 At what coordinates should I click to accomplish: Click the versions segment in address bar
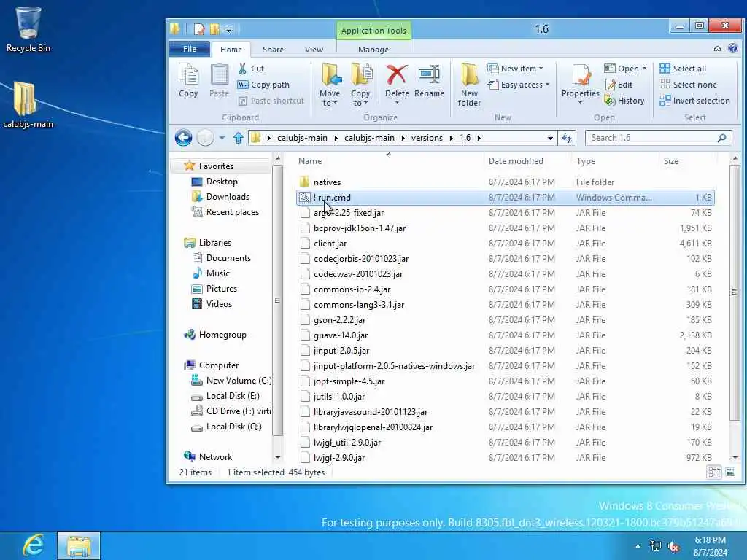click(x=427, y=138)
